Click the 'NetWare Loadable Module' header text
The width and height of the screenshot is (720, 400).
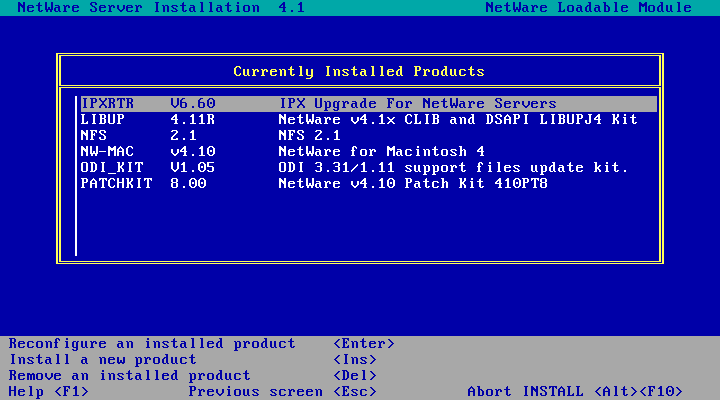[589, 8]
